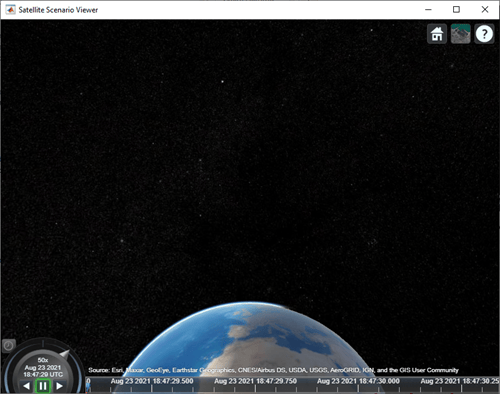
Task: Click the clock icon above the animation dial
Action: pyautogui.click(x=8, y=346)
